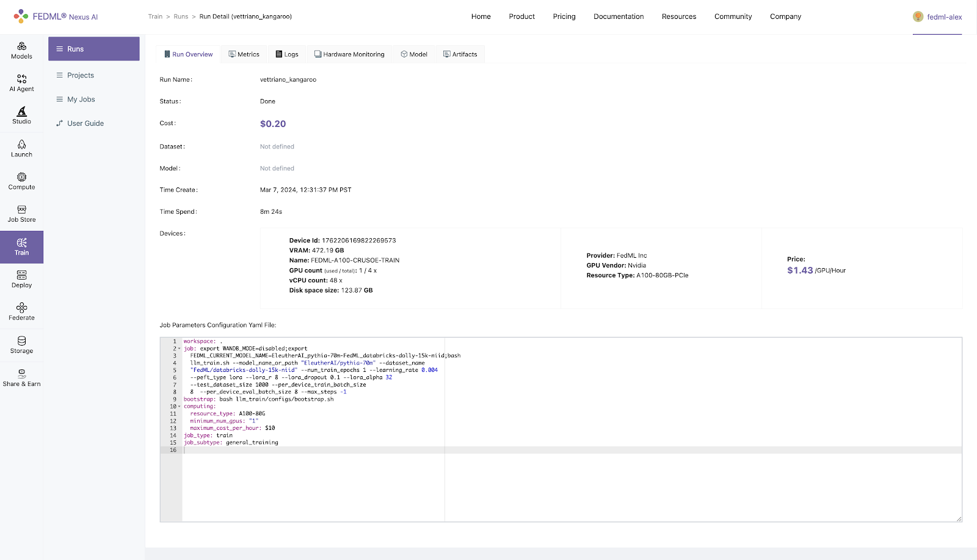Viewport: 977px width, 560px height.
Task: Open the Home menu item
Action: click(481, 16)
